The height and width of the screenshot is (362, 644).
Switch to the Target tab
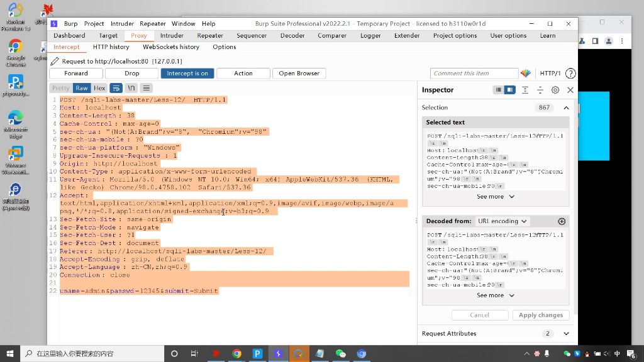point(108,36)
